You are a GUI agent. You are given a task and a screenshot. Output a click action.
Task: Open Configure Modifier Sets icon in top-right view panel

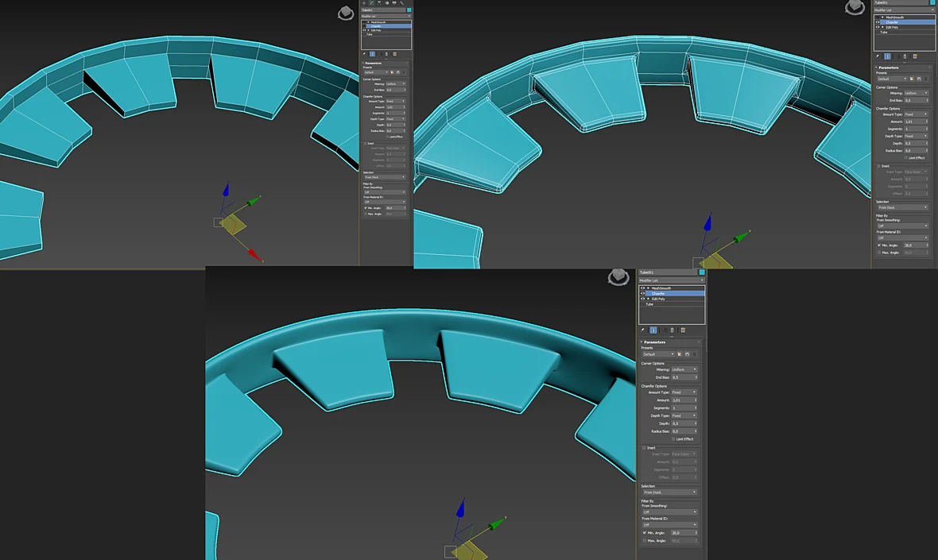pyautogui.click(x=915, y=56)
